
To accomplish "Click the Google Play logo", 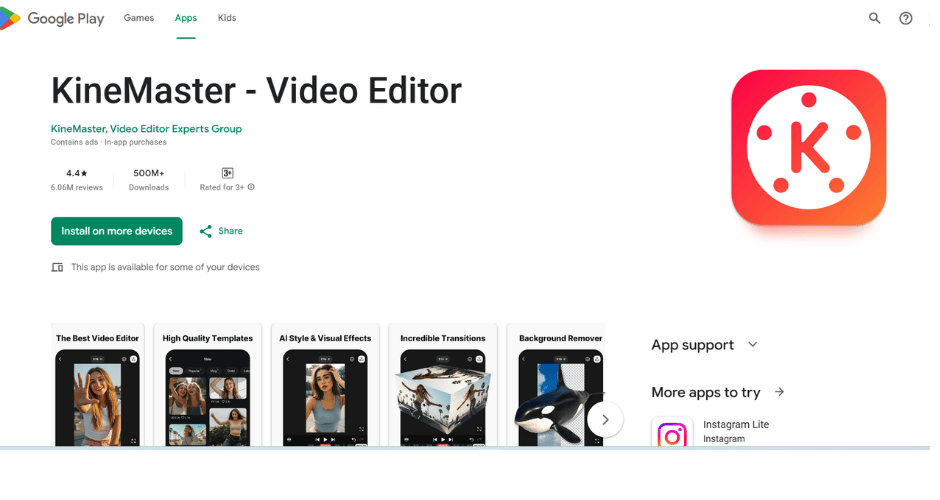I will (x=52, y=19).
